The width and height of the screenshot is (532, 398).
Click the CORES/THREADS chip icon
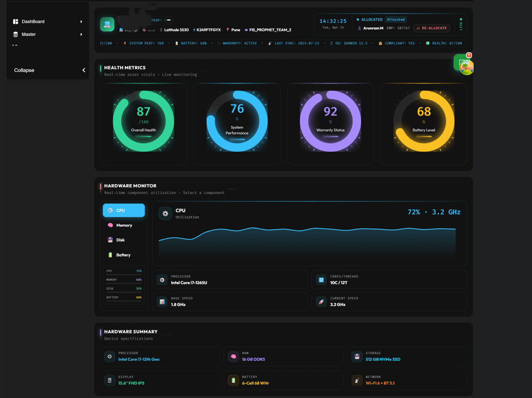(321, 280)
